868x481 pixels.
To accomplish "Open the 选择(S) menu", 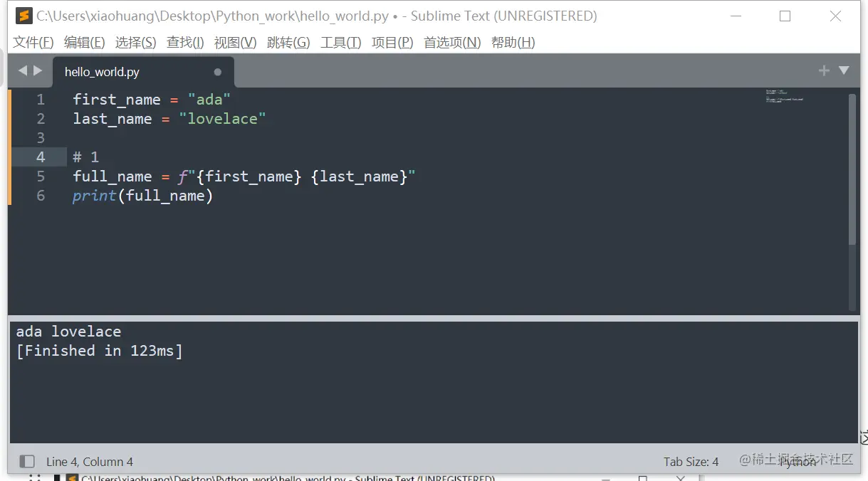I will pos(136,43).
